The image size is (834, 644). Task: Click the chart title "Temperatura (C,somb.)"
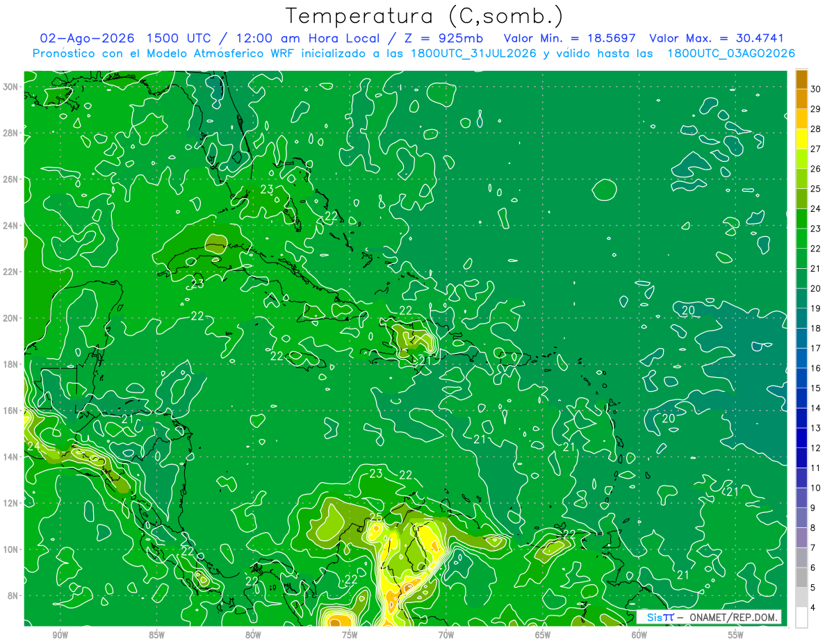tap(425, 16)
